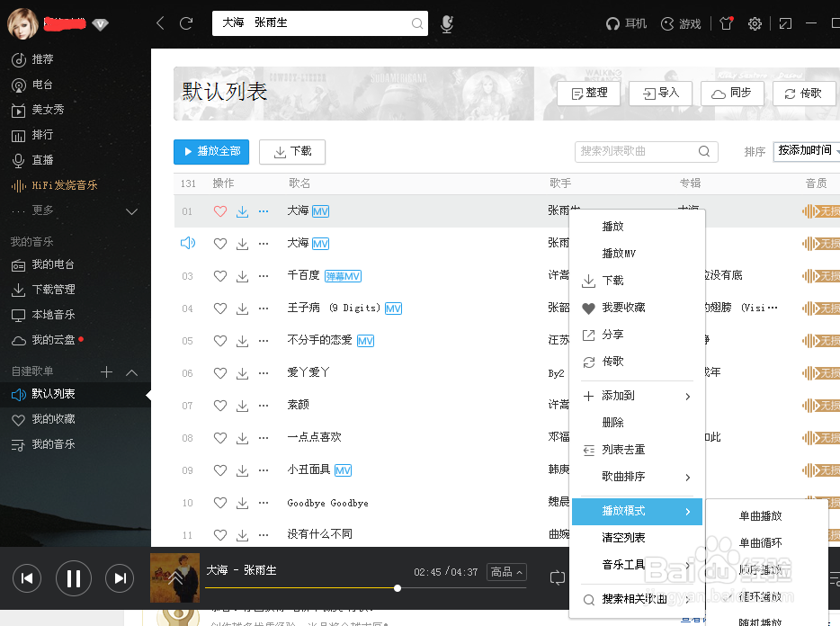The width and height of the screenshot is (840, 626).
Task: Open 下载管理 download manager
Action: (x=43, y=290)
